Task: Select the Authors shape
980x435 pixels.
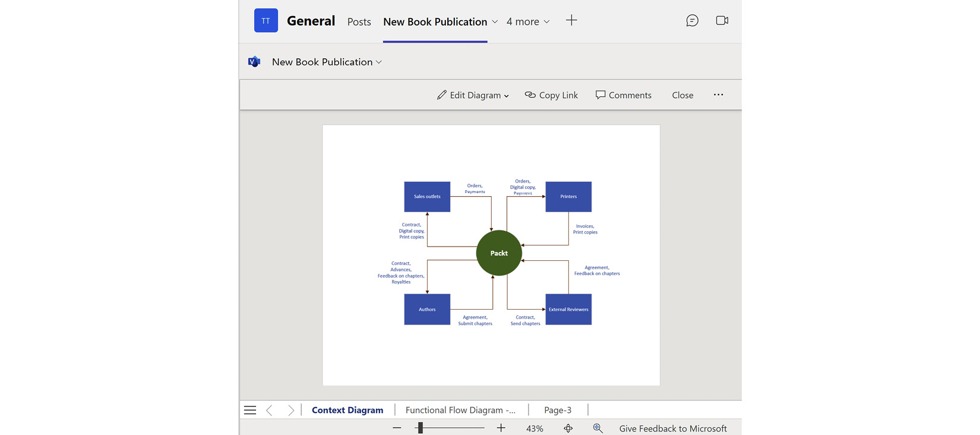Action: (427, 309)
